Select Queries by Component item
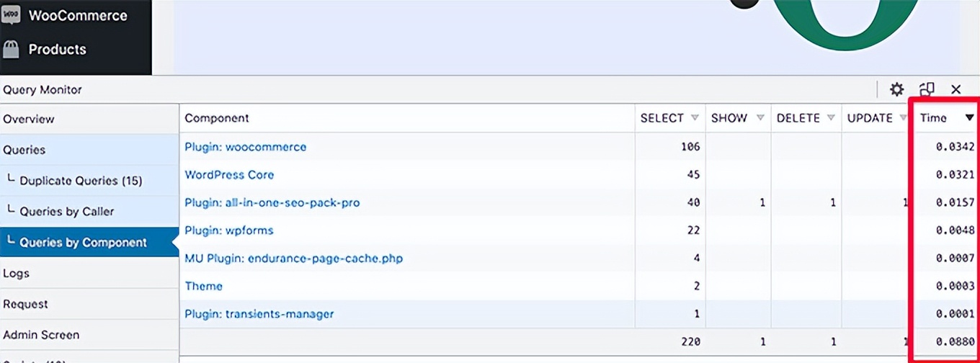 (83, 243)
